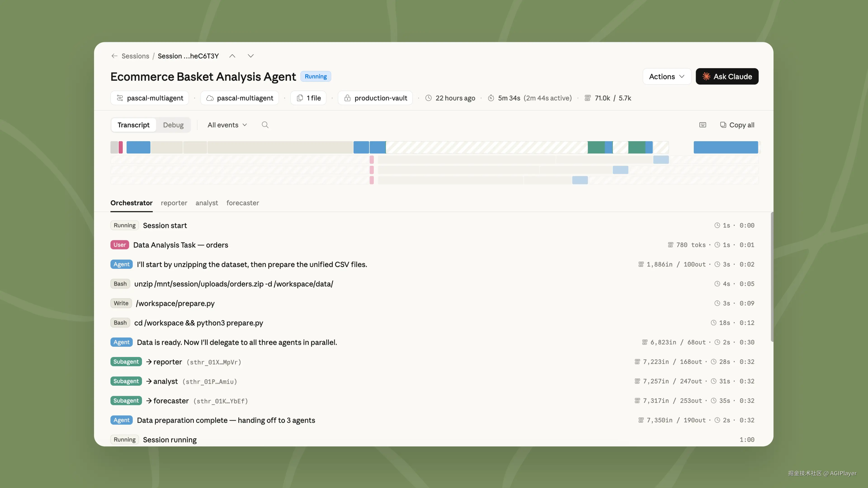Switch to the Debug view
Image resolution: width=868 pixels, height=488 pixels.
173,125
